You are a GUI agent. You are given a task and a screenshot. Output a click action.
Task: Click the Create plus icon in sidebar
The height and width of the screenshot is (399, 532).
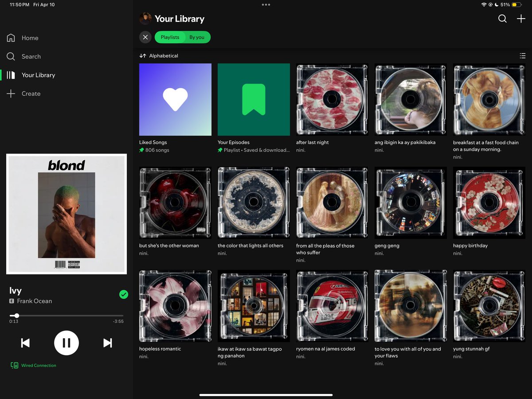[x=11, y=94]
